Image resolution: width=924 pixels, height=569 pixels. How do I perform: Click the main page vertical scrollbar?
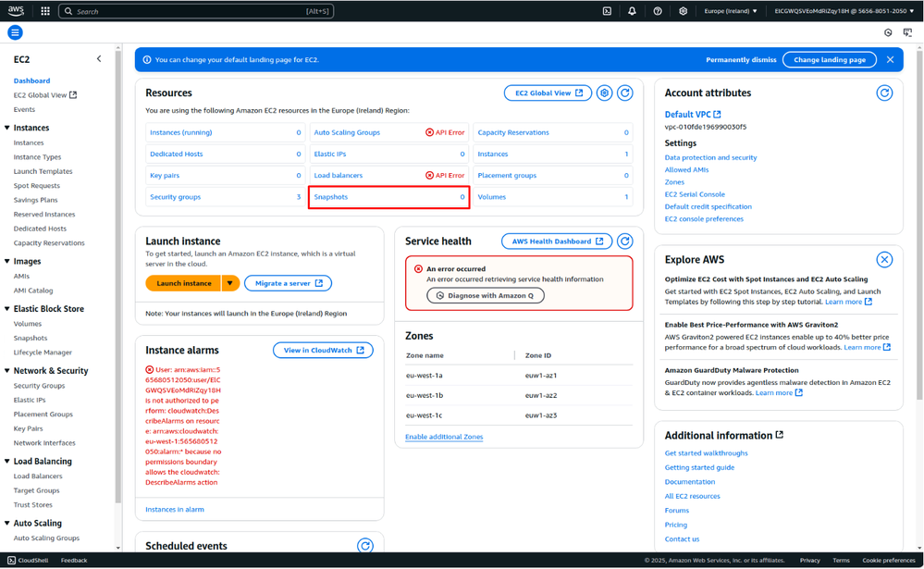tap(919, 224)
